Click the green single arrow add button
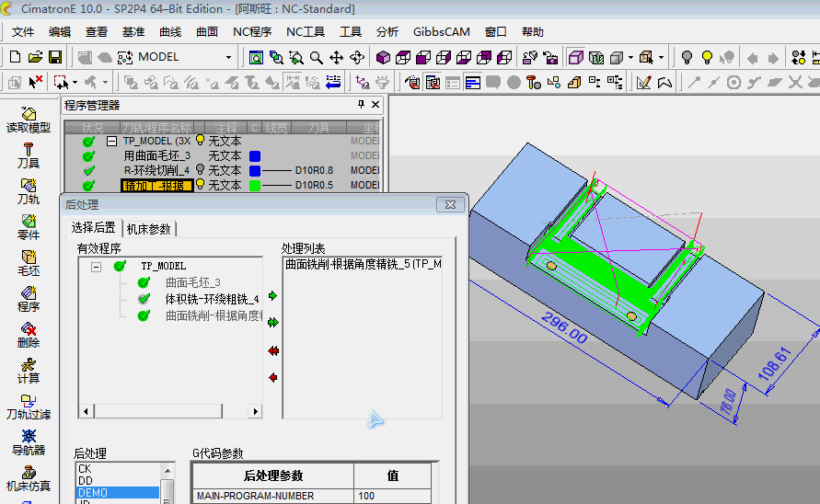The image size is (820, 504). 272,296
